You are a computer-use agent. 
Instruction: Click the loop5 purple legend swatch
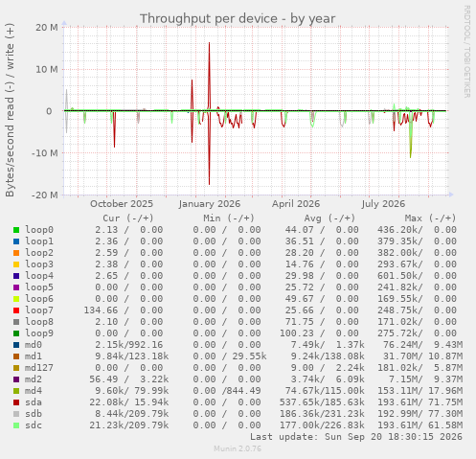(16, 287)
